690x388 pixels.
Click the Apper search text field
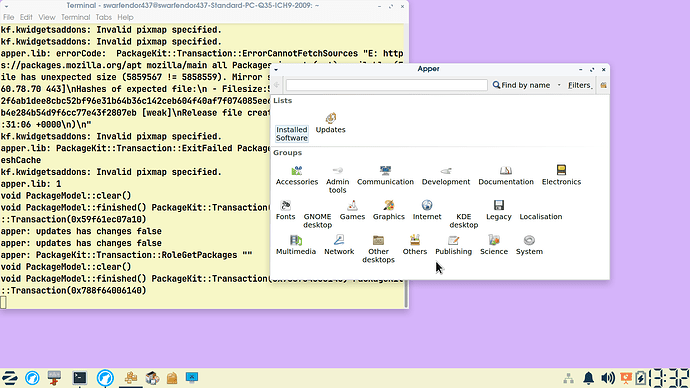[386, 85]
